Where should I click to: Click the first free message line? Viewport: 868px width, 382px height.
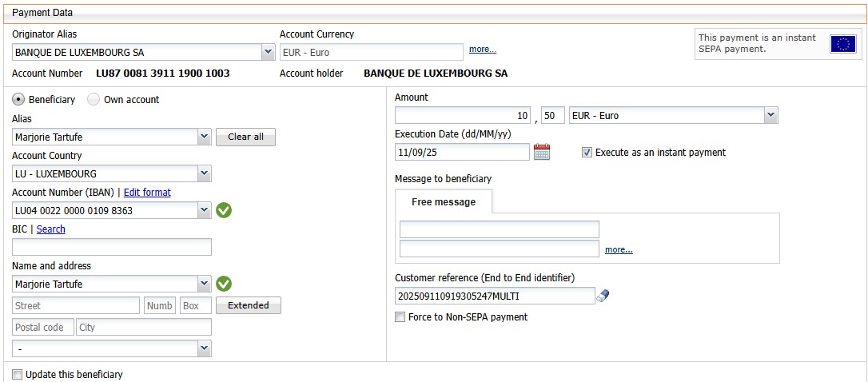point(500,229)
